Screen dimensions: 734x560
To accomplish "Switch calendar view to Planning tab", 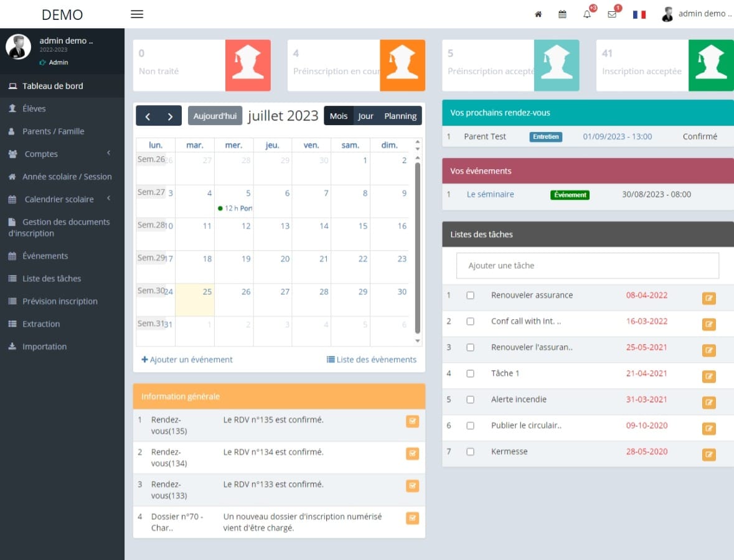I will (x=400, y=116).
